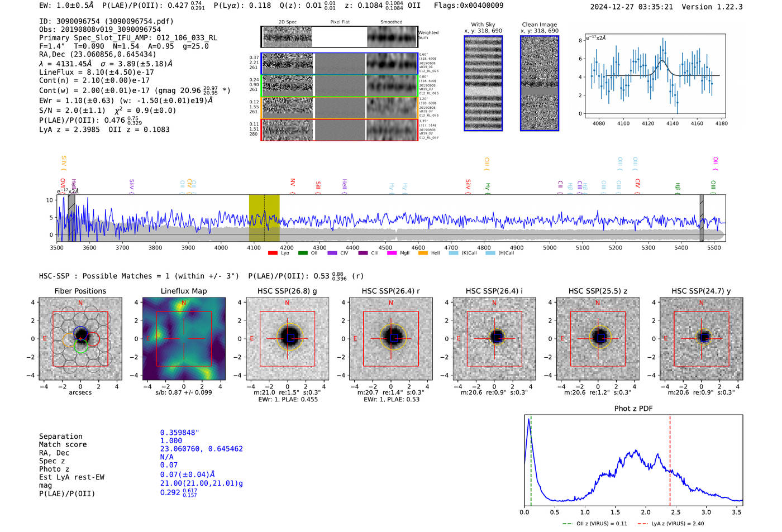The width and height of the screenshot is (782, 532).
Task: Select the Lineflux Map panel
Action: (x=184, y=339)
